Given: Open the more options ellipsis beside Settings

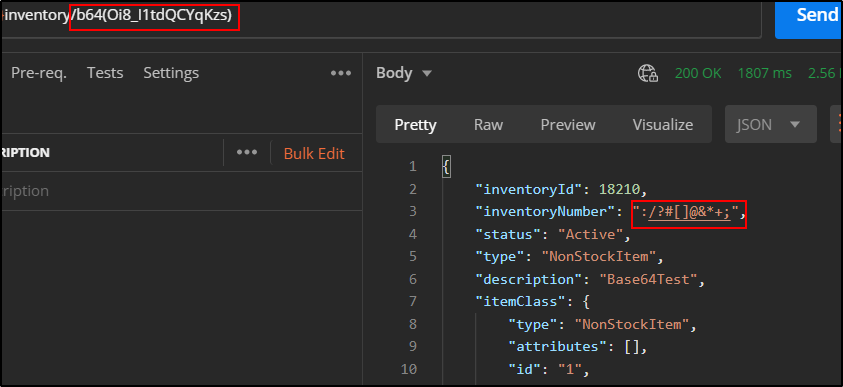Looking at the screenshot, I should click(341, 73).
